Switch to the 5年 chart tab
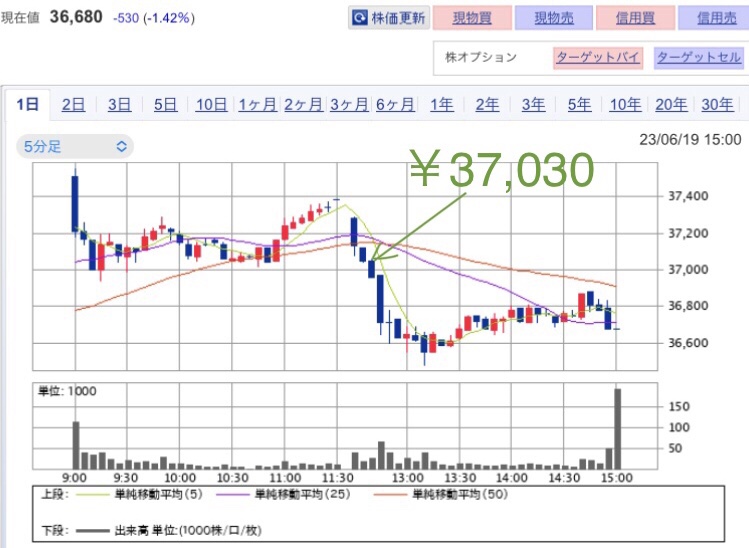Image resolution: width=749 pixels, height=548 pixels. click(579, 104)
